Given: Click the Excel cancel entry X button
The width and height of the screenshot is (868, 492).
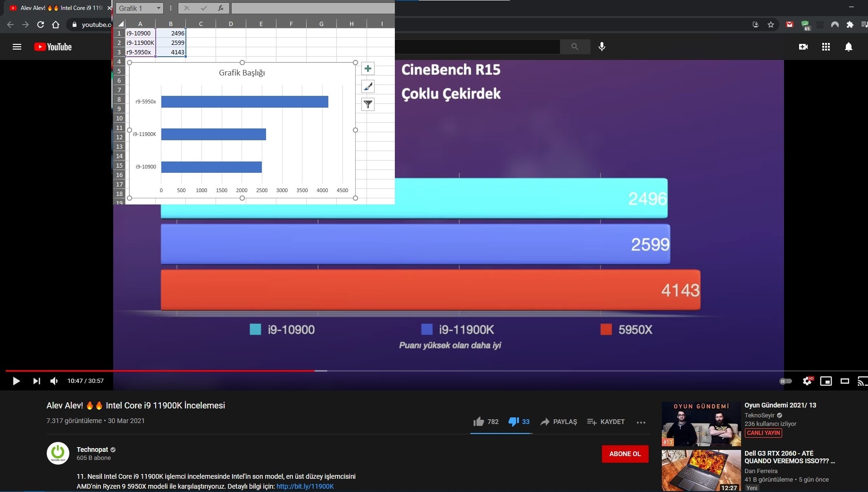Looking at the screenshot, I should point(187,8).
